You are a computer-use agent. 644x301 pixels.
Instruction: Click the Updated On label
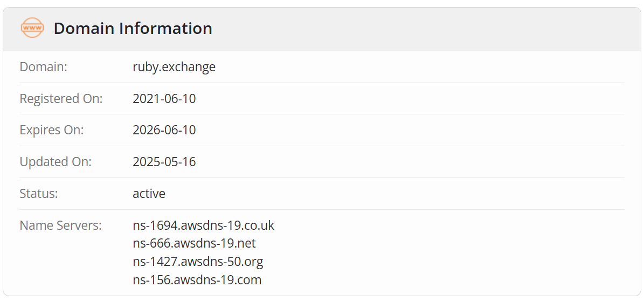56,162
